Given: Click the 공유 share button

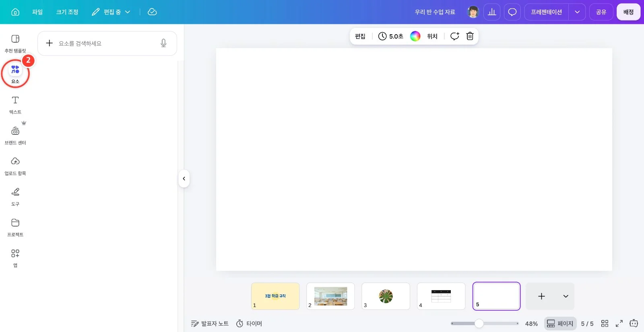Looking at the screenshot, I should coord(601,12).
